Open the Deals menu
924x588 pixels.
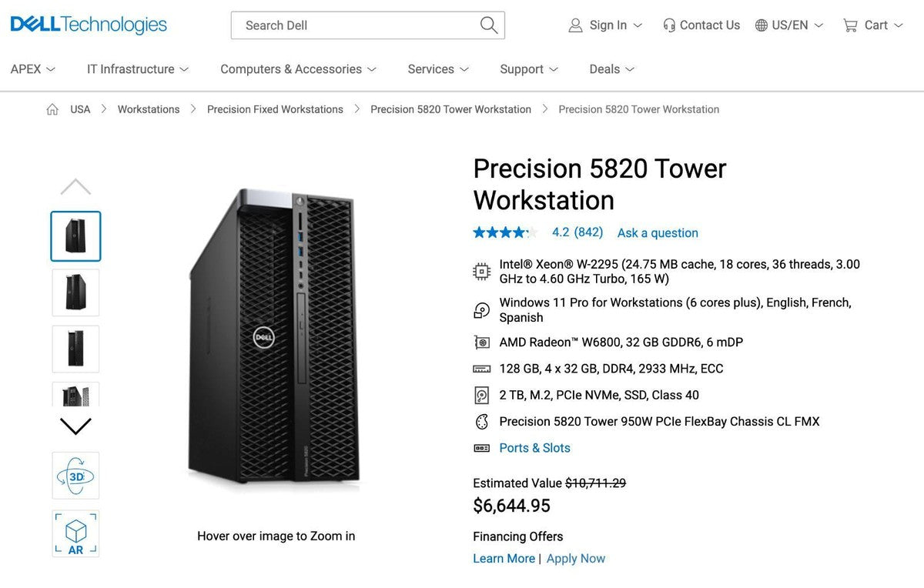[x=605, y=68]
